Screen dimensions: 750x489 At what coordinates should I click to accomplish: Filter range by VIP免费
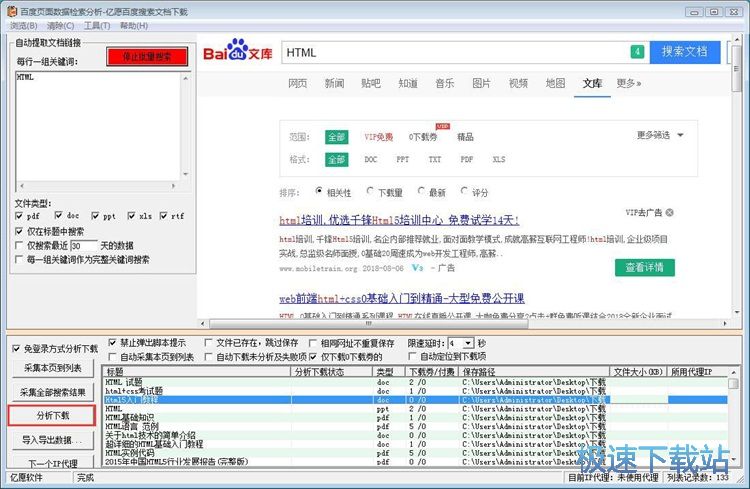click(x=378, y=137)
